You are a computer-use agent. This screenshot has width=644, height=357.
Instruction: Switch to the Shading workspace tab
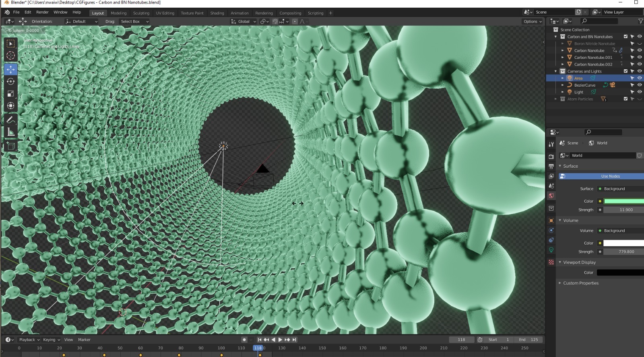[217, 13]
